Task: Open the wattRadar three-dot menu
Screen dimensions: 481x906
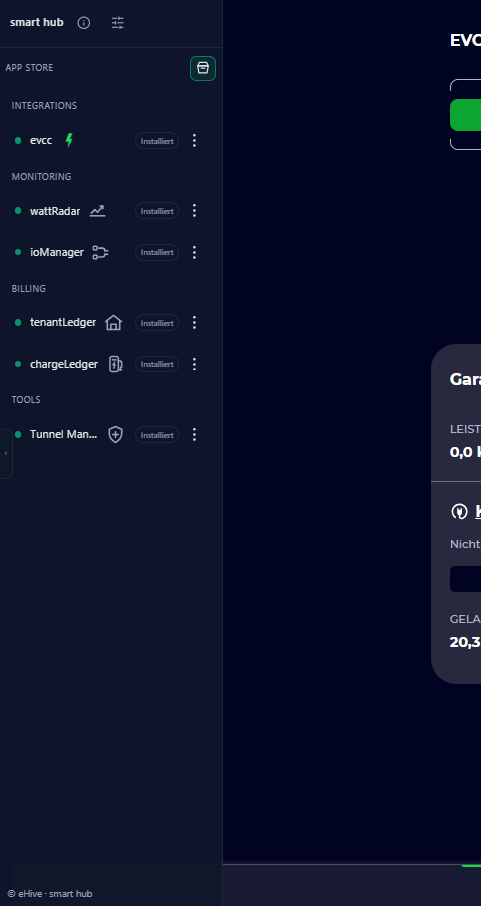Action: point(194,211)
